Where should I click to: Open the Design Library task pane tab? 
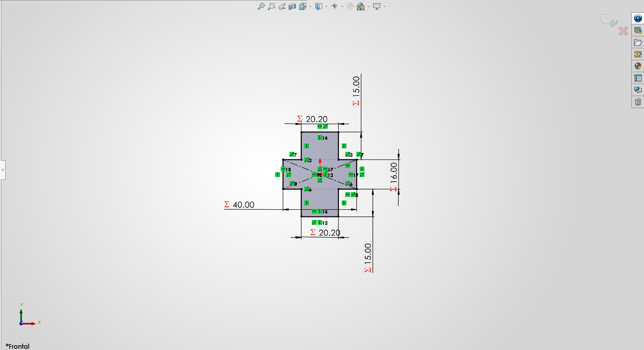point(638,30)
